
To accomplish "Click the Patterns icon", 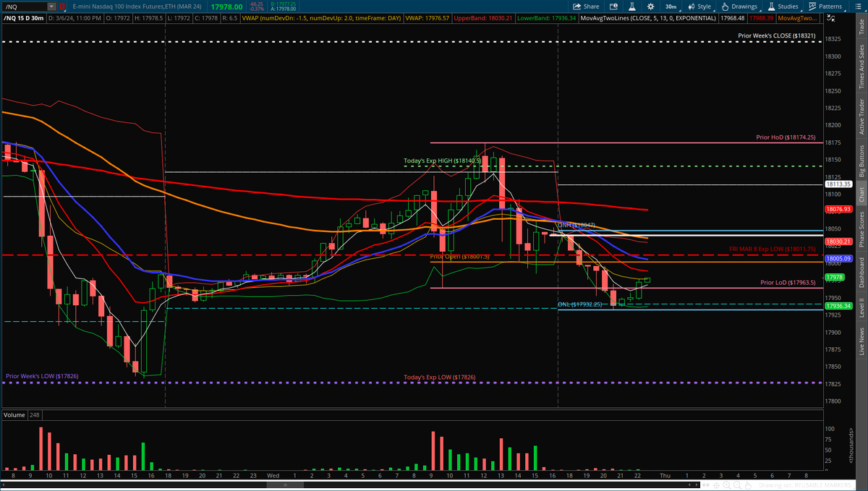I will [811, 6].
